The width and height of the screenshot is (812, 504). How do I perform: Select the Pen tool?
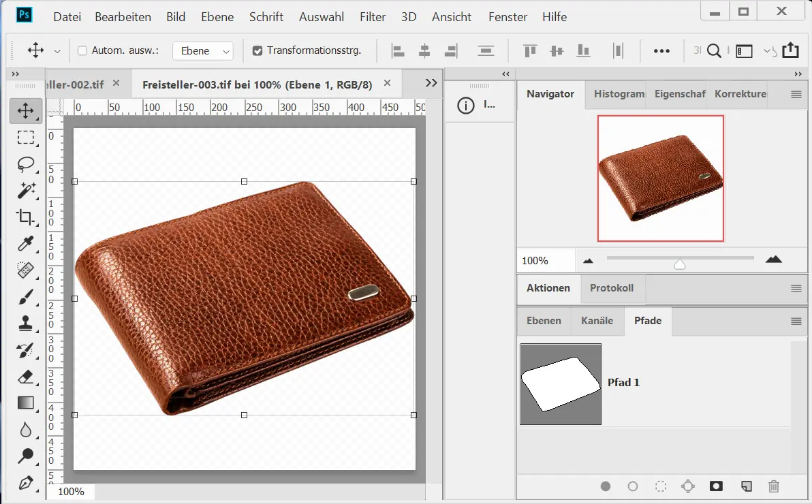click(26, 483)
